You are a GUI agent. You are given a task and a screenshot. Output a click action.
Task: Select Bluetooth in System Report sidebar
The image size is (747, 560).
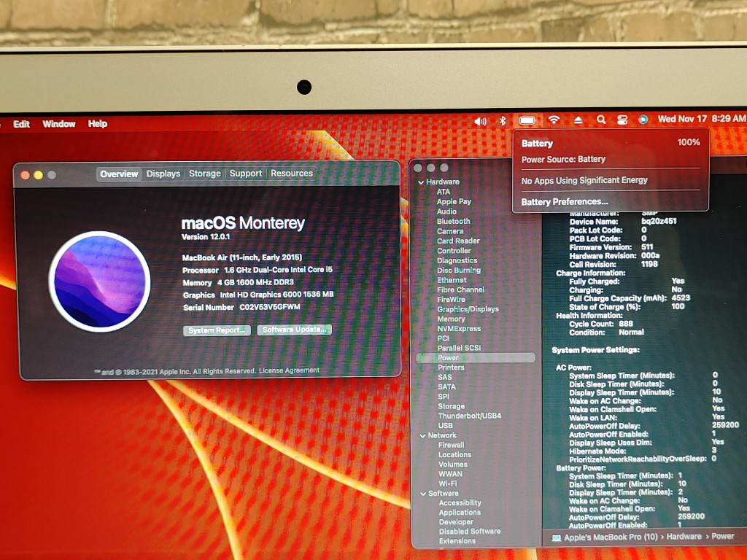click(453, 222)
